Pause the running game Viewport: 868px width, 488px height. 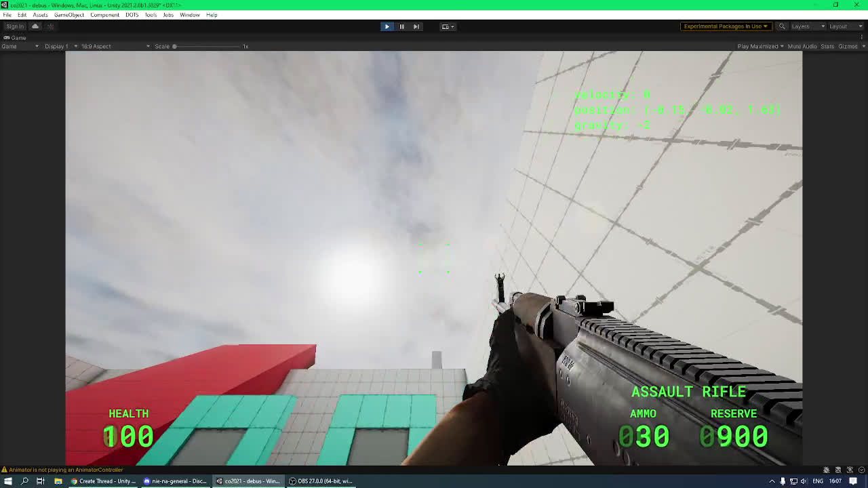pos(401,26)
